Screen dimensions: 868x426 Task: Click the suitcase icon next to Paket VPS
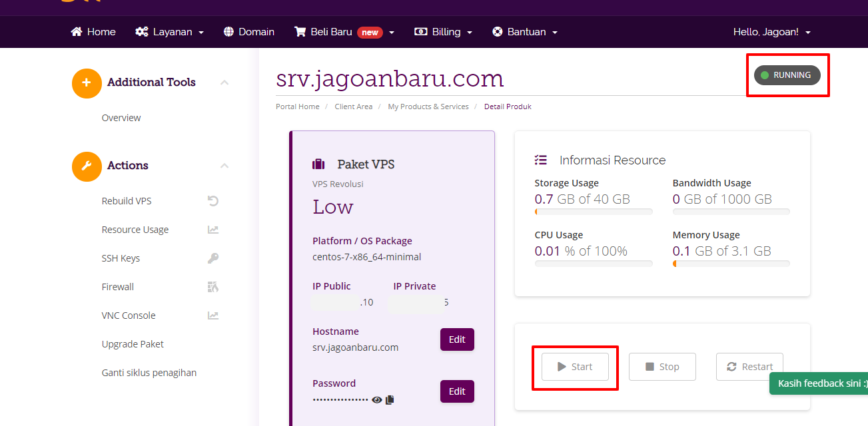coord(318,164)
